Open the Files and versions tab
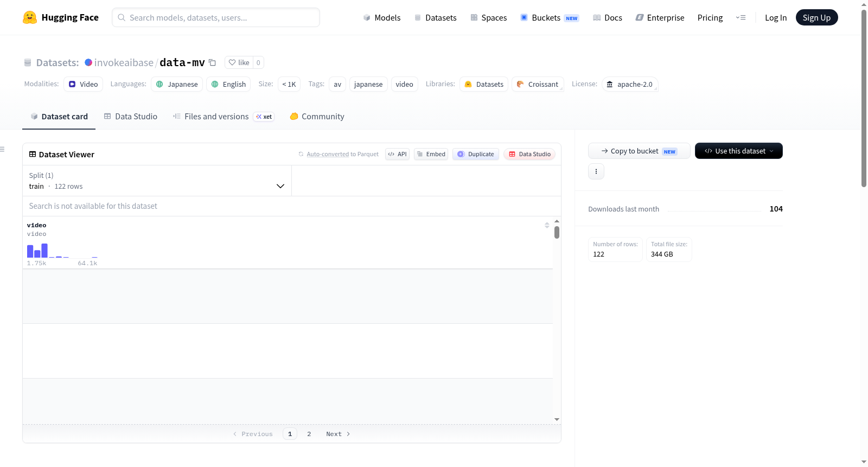868x467 pixels. 224,117
